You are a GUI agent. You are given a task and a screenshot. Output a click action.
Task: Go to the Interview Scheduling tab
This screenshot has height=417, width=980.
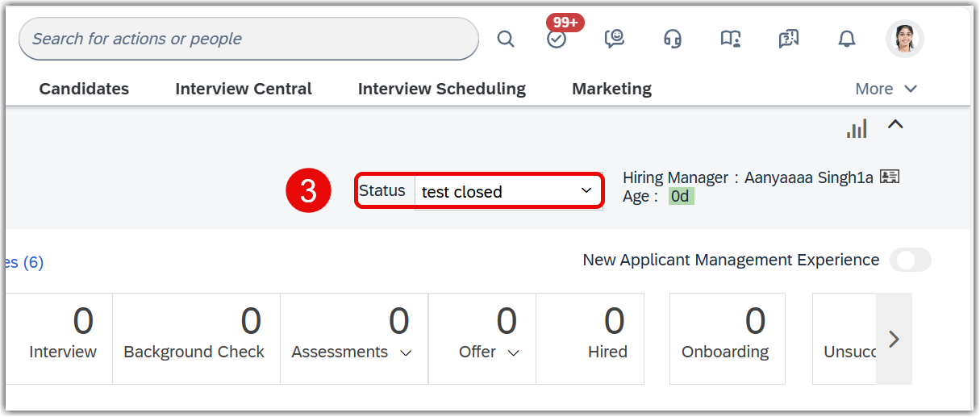click(x=442, y=89)
